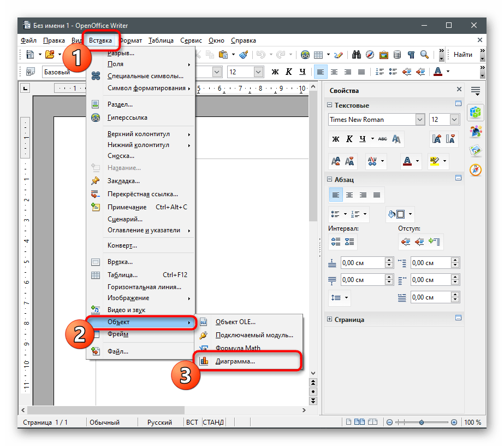Image resolution: width=504 pixels, height=446 pixels.
Task: Collapse the Текстовые section
Action: (330, 105)
